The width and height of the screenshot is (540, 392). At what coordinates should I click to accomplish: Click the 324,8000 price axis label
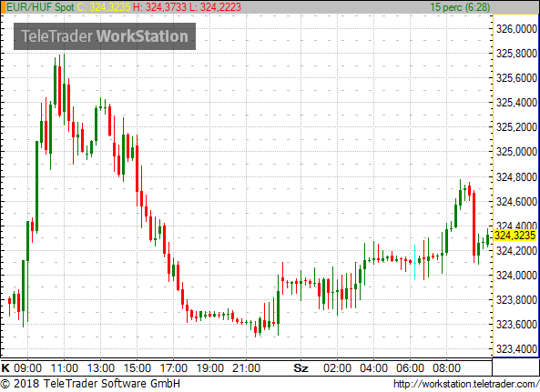pyautogui.click(x=516, y=177)
